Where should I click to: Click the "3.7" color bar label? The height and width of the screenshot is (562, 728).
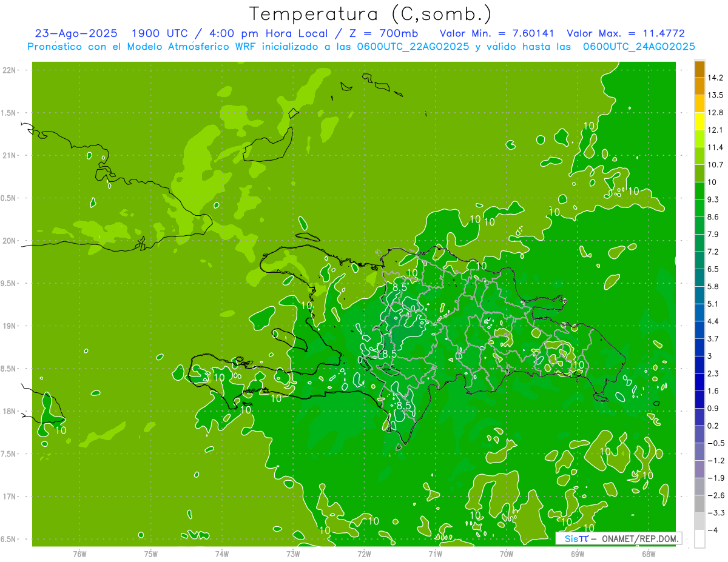coord(713,338)
